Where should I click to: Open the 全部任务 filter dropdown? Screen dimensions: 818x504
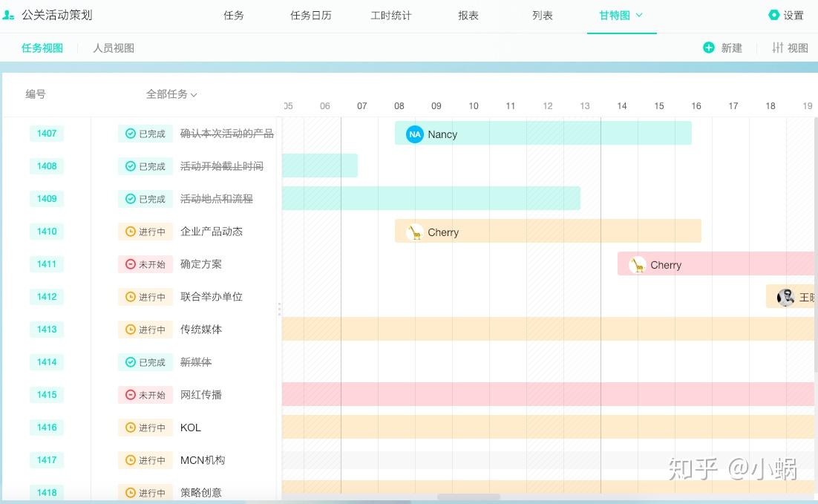coord(171,94)
